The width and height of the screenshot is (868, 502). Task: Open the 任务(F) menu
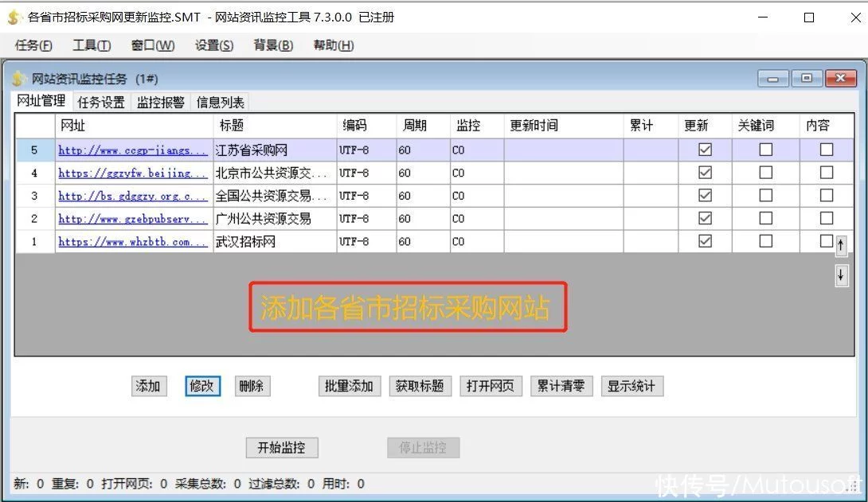click(33, 45)
